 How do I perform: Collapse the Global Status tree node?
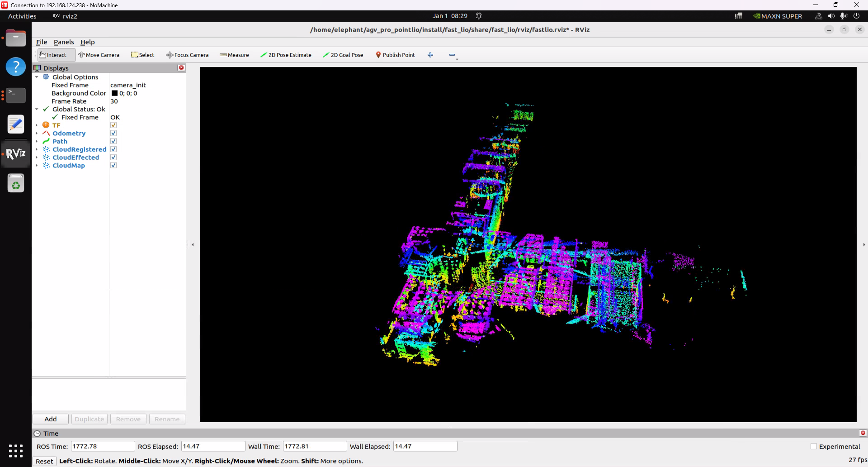(37, 109)
